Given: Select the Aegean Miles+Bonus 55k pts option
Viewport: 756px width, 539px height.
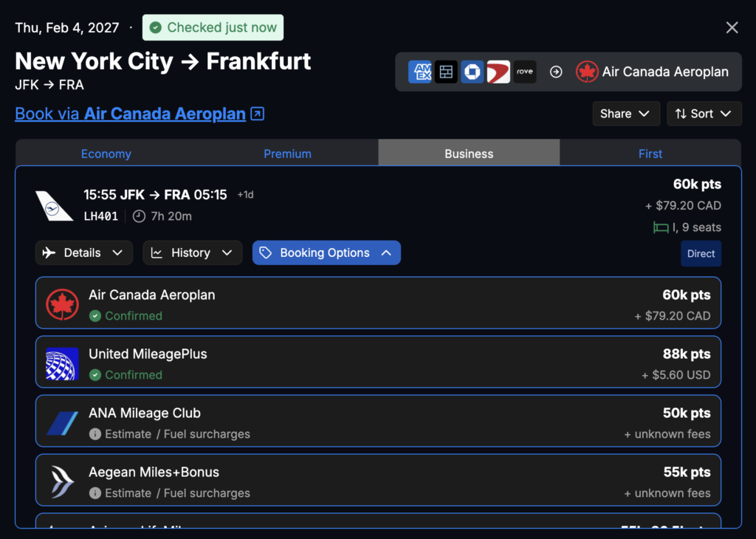Looking at the screenshot, I should 378,480.
